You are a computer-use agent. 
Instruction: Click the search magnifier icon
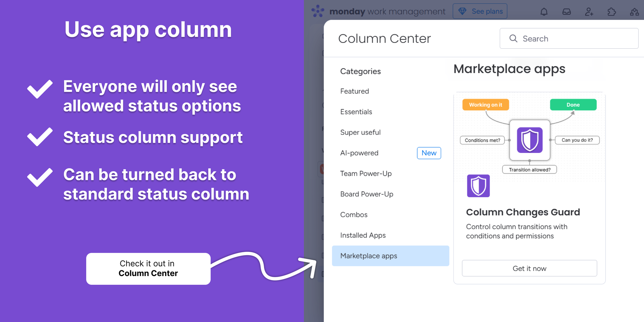(x=513, y=39)
